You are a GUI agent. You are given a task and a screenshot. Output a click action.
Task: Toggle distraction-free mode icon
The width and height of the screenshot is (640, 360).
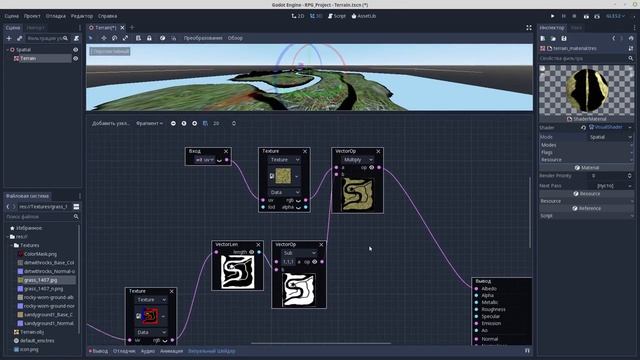[529, 27]
